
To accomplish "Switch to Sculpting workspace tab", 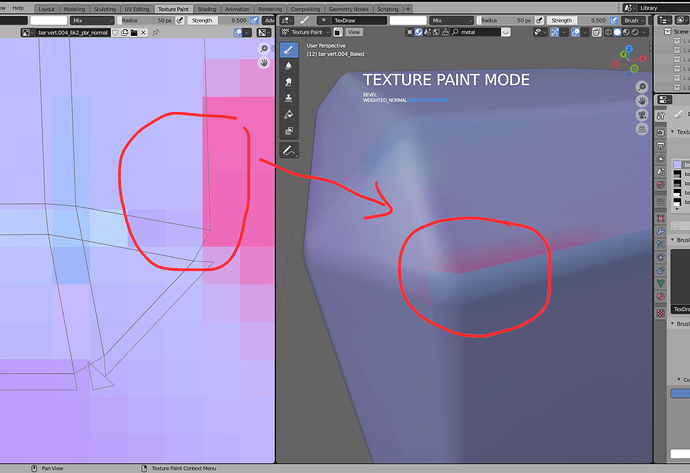I will [x=105, y=9].
